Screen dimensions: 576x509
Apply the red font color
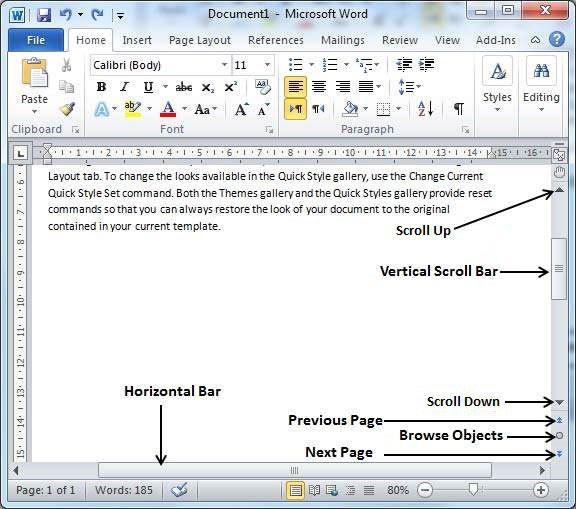coord(168,109)
